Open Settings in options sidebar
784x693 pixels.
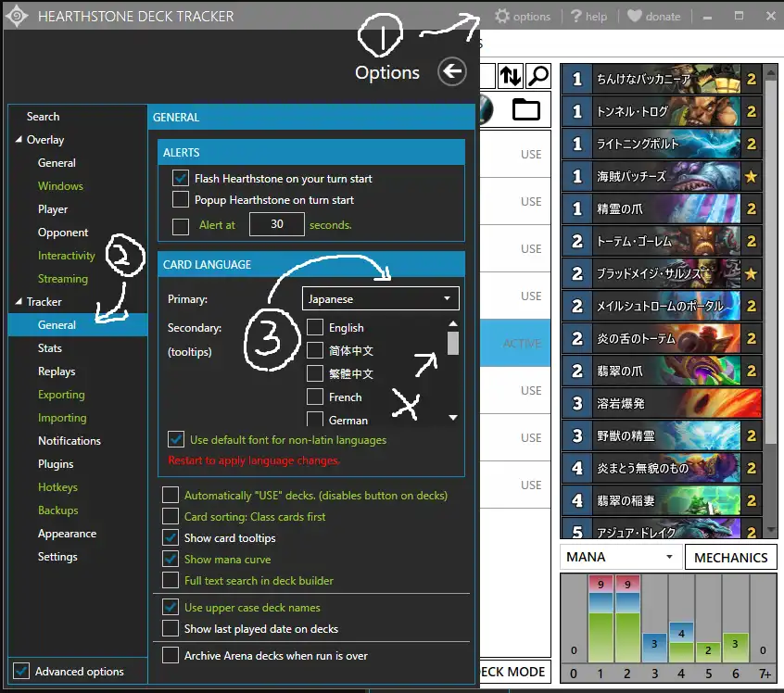point(57,557)
